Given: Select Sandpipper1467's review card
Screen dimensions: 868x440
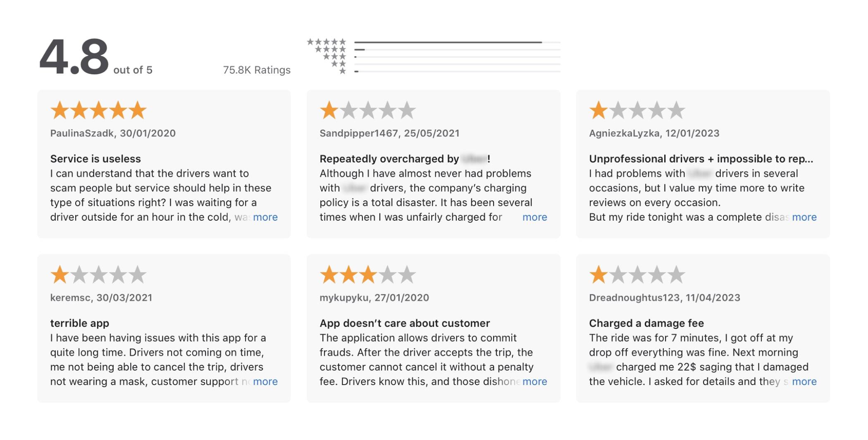Looking at the screenshot, I should 434,164.
